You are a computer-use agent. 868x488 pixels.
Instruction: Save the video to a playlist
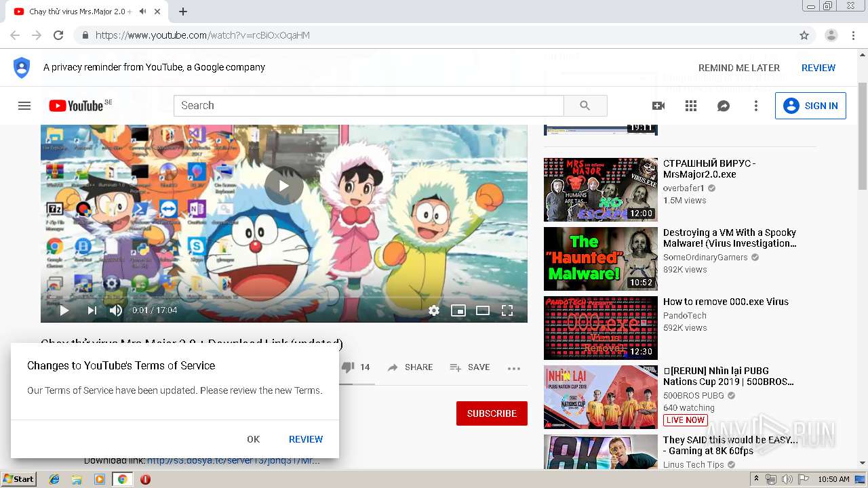(x=470, y=367)
